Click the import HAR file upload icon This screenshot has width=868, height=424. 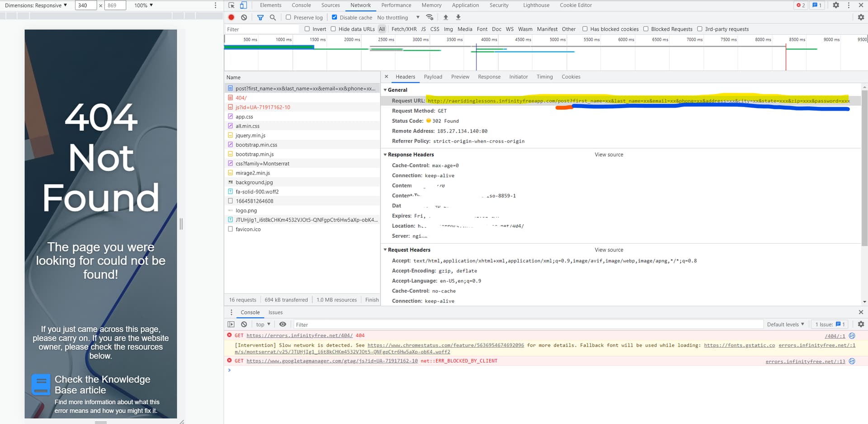tap(446, 17)
